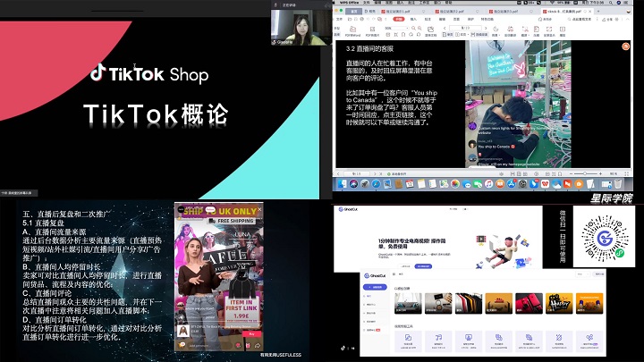Screen dimensions: 644x362
Task: Open Safari from the Dock
Action: pyautogui.click(x=376, y=184)
